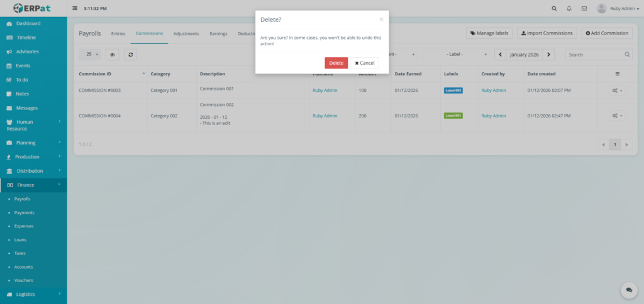Open the mail envelope icon in header
The image size is (644, 304).
(584, 8)
